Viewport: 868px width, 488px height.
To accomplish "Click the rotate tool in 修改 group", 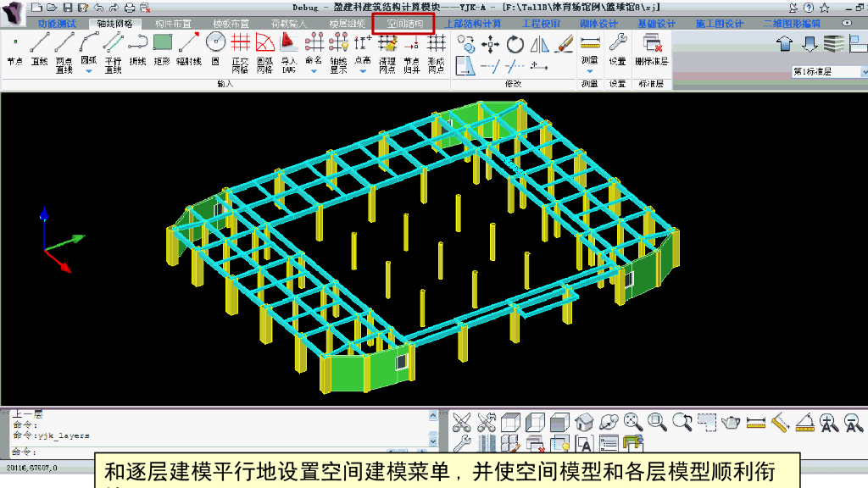I will pos(515,45).
